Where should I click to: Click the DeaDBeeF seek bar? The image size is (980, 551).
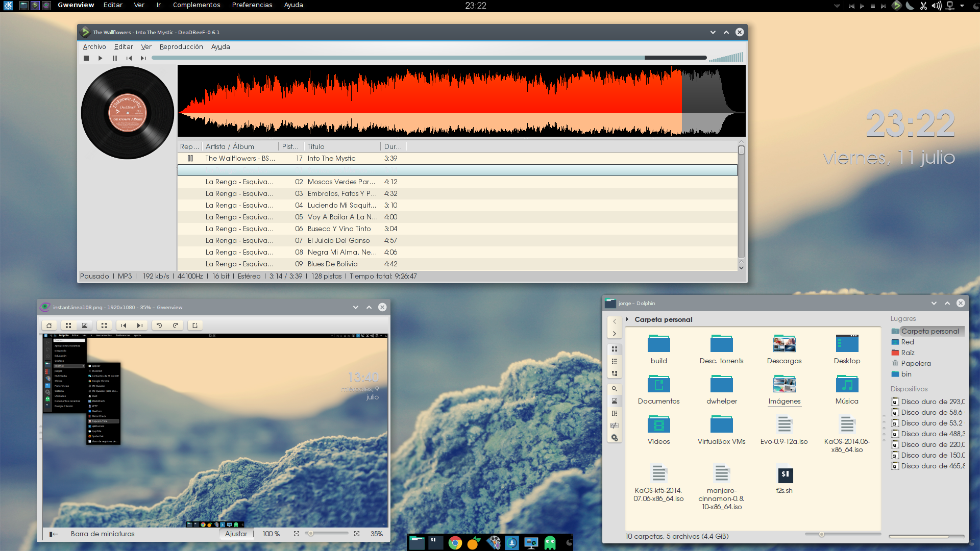429,58
